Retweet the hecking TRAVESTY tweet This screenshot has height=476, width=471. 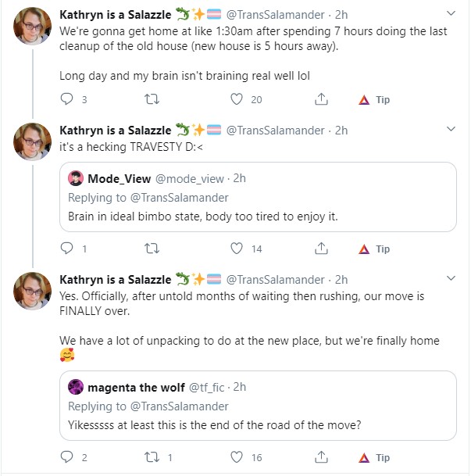[x=152, y=249]
